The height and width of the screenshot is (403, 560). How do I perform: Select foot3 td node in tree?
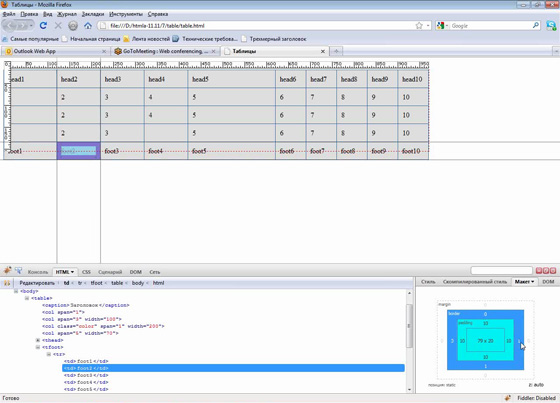[x=86, y=375]
